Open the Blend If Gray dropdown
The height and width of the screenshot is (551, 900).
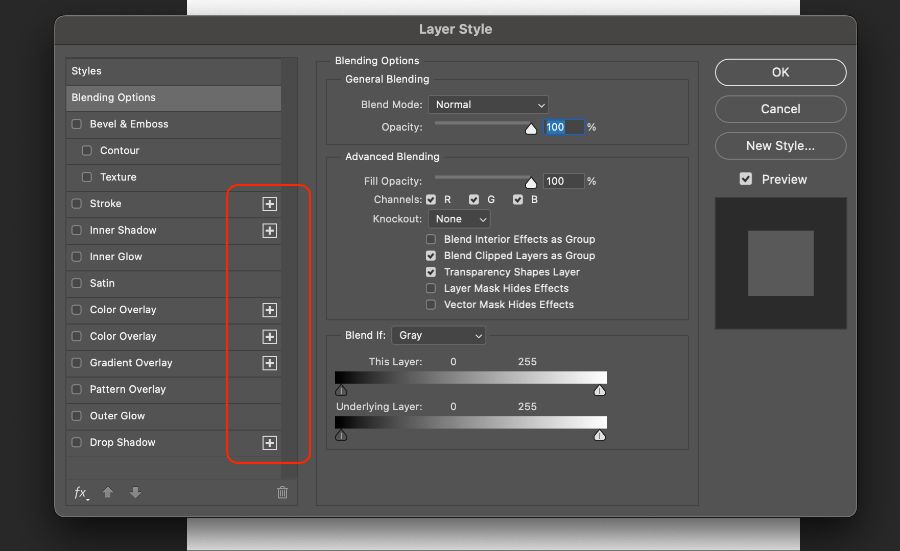point(439,335)
